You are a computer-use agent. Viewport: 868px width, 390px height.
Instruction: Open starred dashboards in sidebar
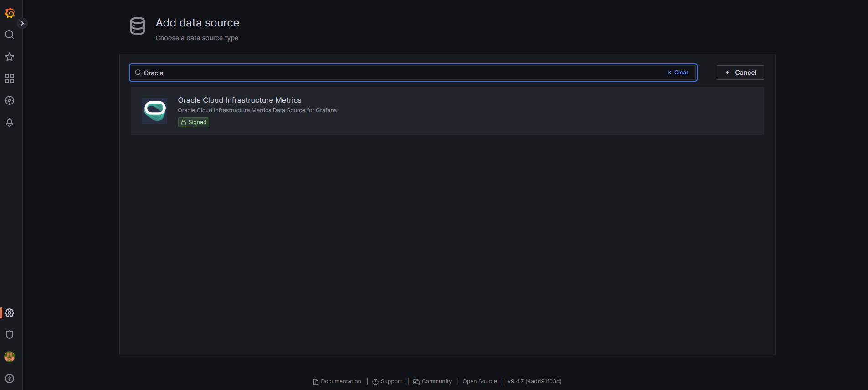[x=10, y=57]
